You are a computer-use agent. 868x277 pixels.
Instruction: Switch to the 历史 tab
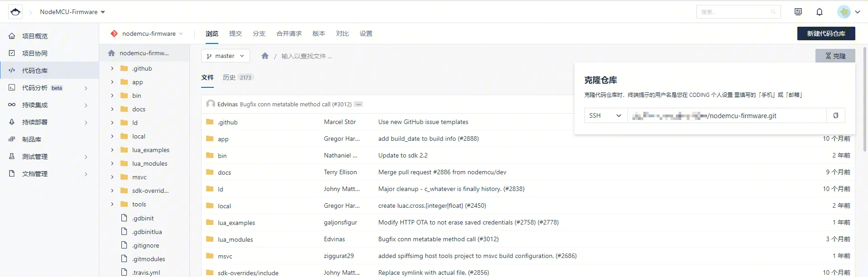point(229,77)
